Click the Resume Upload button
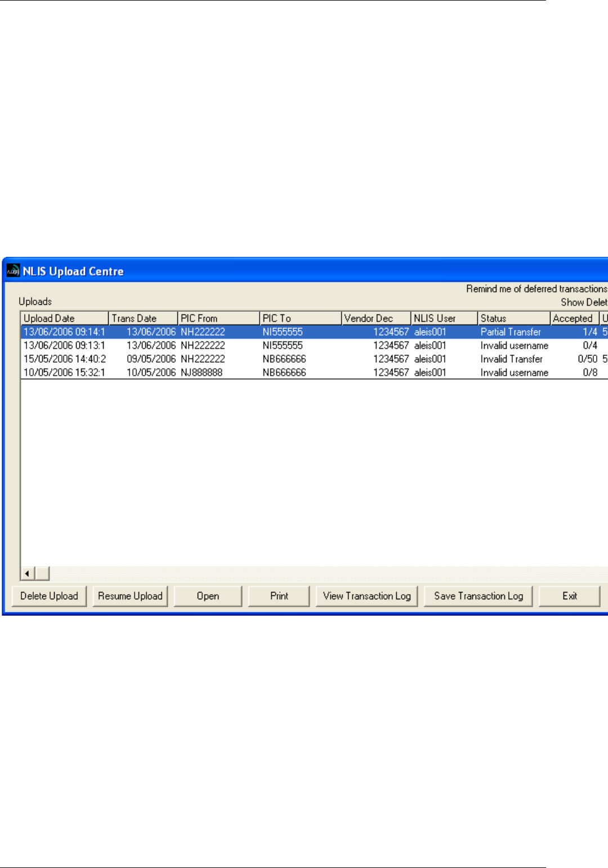Image resolution: width=608 pixels, height=868 pixels. click(x=130, y=596)
